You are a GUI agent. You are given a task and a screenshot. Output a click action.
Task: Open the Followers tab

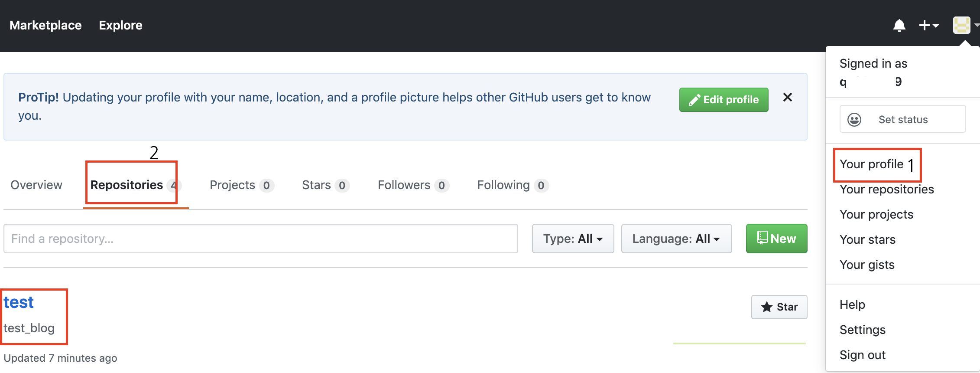click(413, 185)
